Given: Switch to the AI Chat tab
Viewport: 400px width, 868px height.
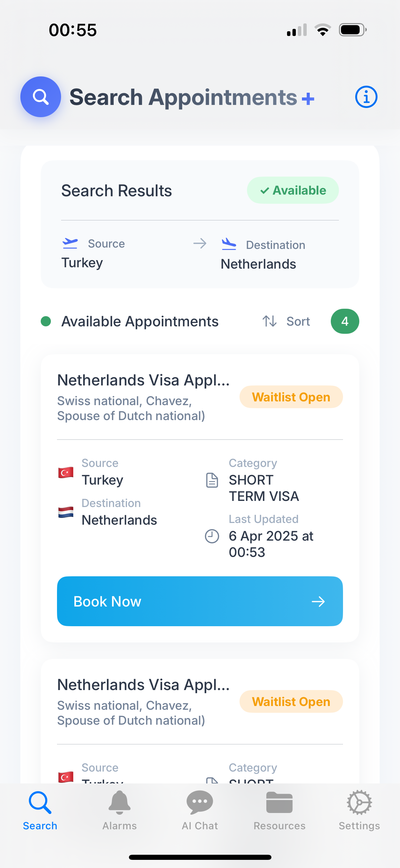Looking at the screenshot, I should point(200,810).
